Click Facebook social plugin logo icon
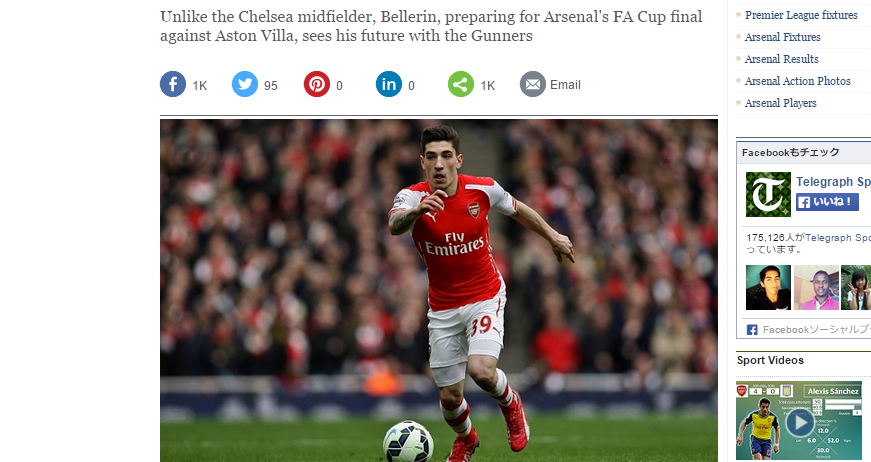The width and height of the screenshot is (871, 462). [x=752, y=330]
